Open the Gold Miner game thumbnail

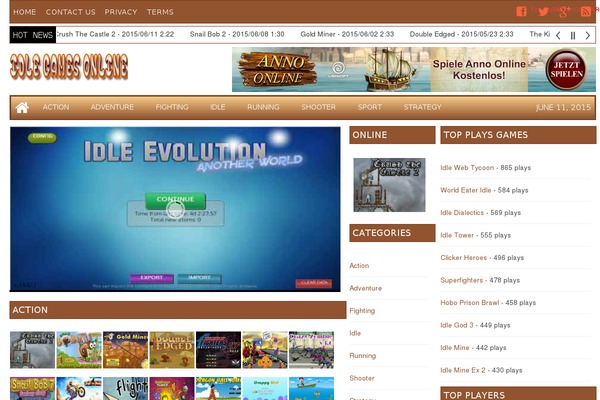[126, 350]
